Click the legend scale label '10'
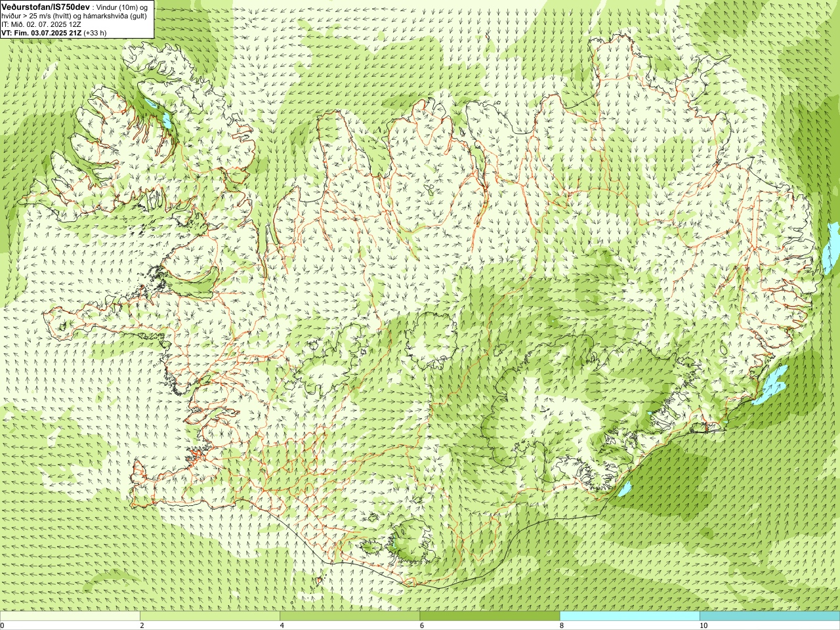 [703, 626]
